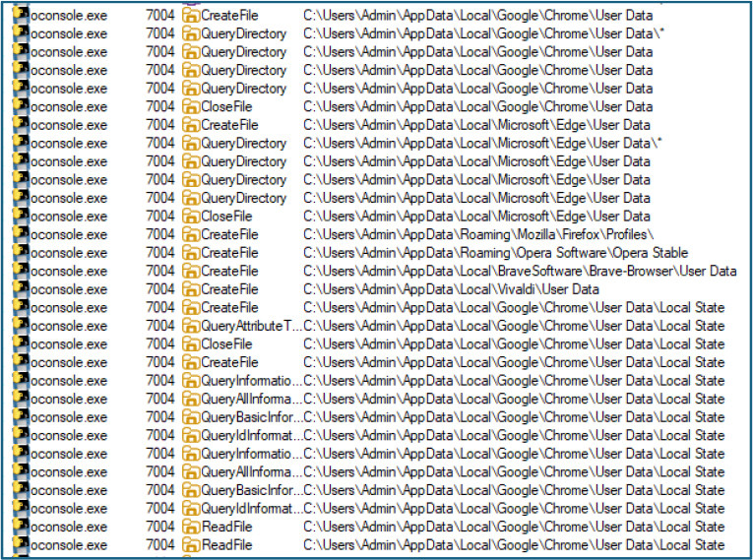Image resolution: width=753 pixels, height=560 pixels.
Task: Click the file-system icon on the Opera Stable row
Action: tap(191, 253)
